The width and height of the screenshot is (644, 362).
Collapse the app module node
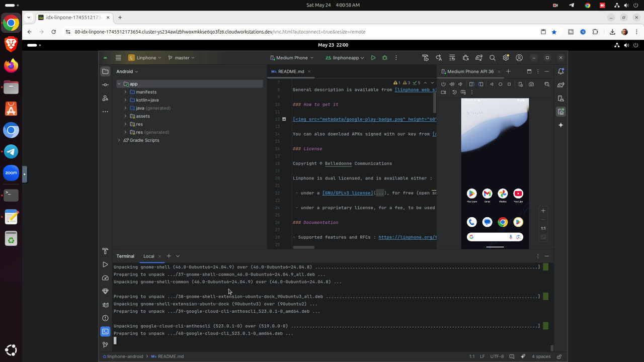point(119,84)
